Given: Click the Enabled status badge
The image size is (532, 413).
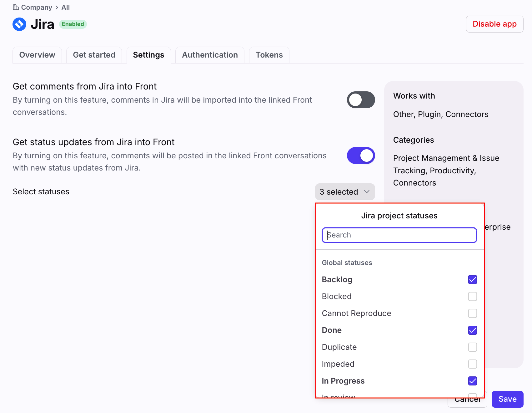Looking at the screenshot, I should (73, 24).
